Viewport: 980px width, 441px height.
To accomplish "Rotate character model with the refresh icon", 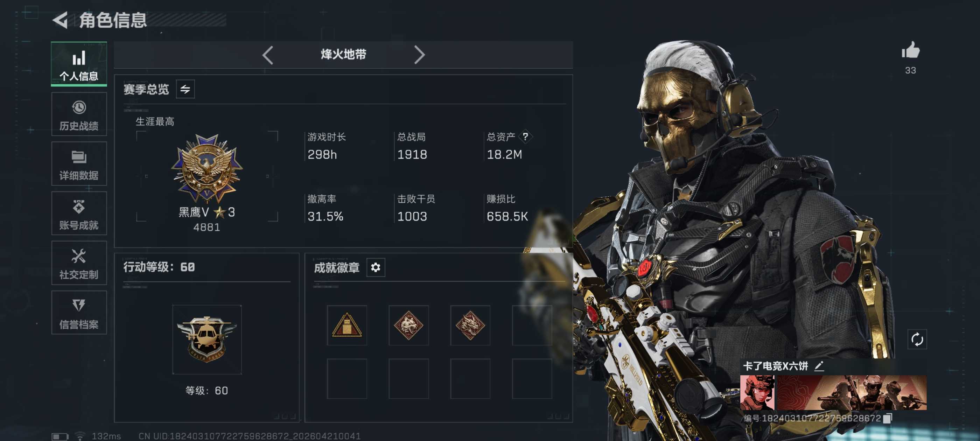I will click(917, 339).
